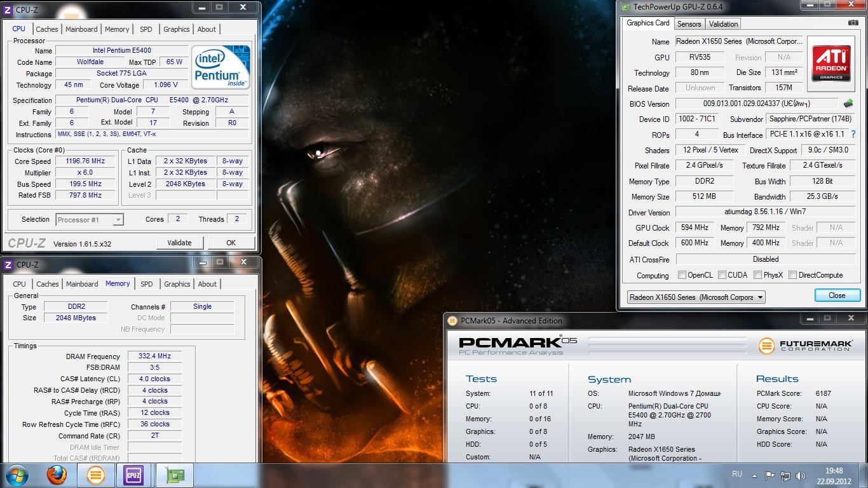Click the GPU-Z screenshot camera icon

click(853, 23)
